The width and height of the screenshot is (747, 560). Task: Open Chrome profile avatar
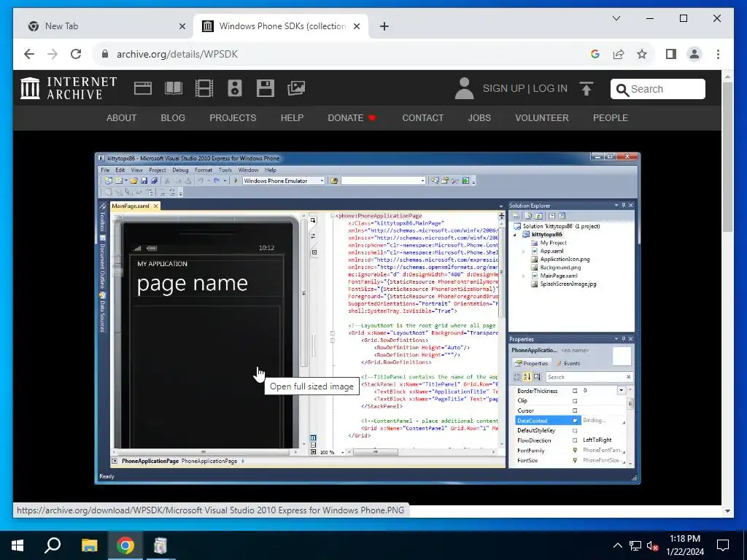(694, 54)
